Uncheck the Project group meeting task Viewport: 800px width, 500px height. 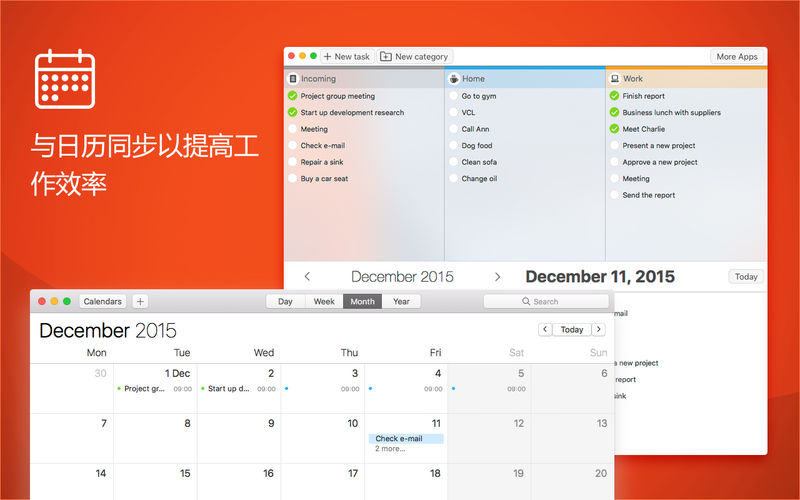[x=292, y=95]
